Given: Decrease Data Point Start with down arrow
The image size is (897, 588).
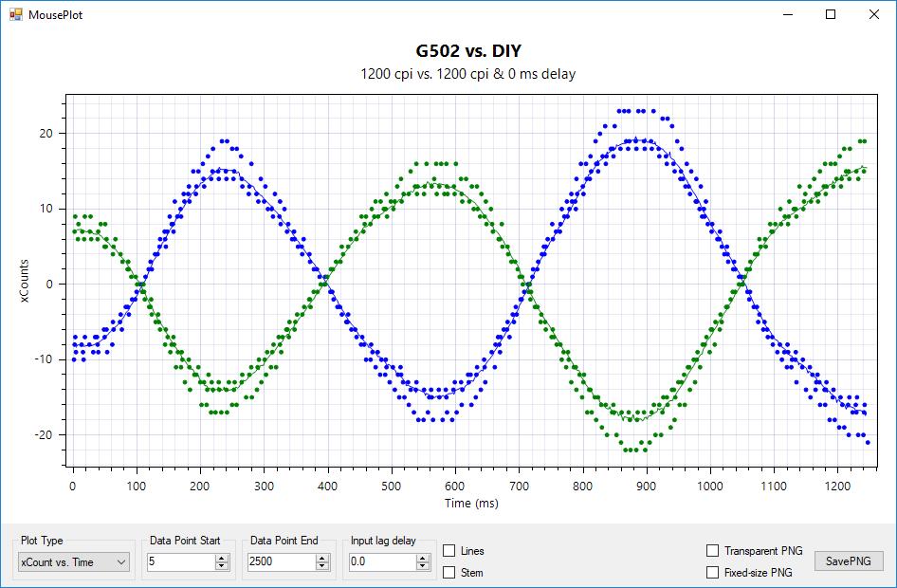Looking at the screenshot, I should [222, 566].
